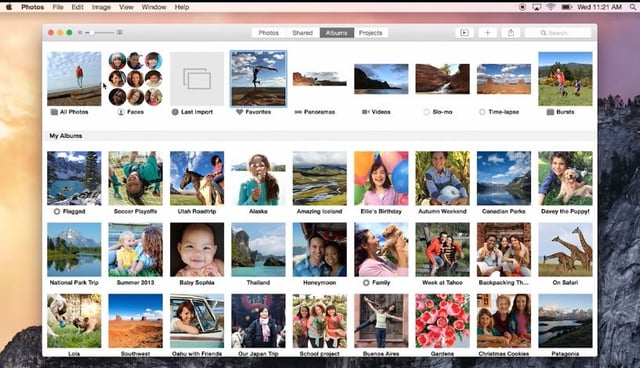Open the School project album thumbnail

(320, 321)
